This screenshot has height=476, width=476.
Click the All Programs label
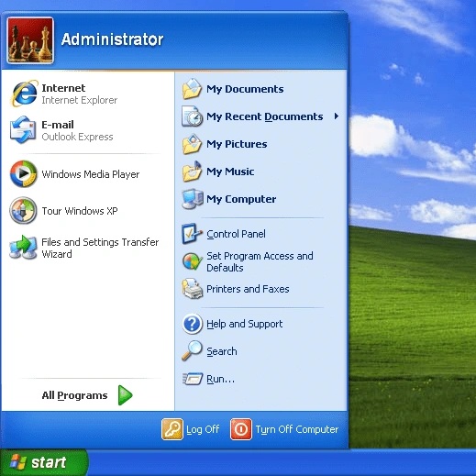[x=74, y=395]
